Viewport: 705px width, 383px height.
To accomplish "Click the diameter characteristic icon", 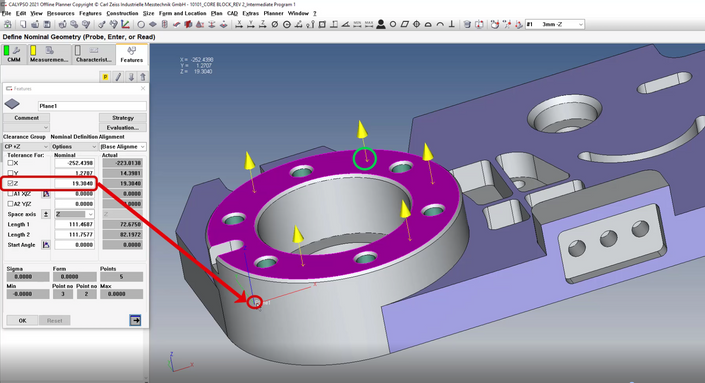I will click(275, 24).
